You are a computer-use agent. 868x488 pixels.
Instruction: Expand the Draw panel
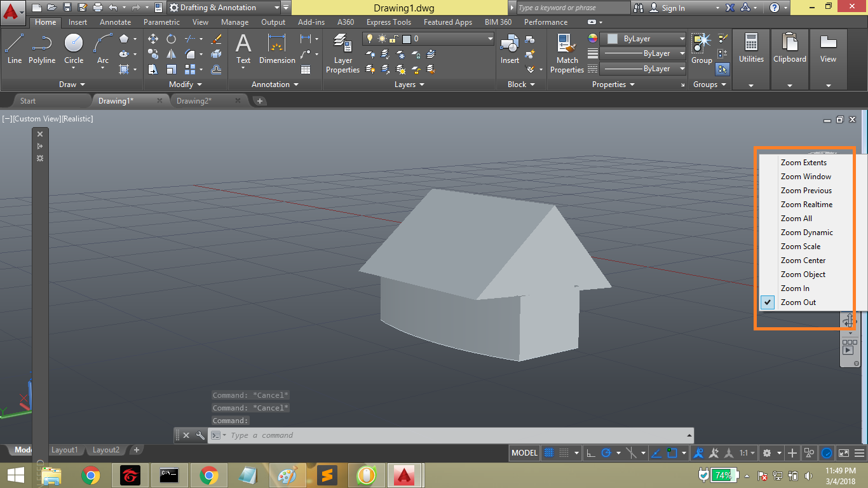coord(72,85)
